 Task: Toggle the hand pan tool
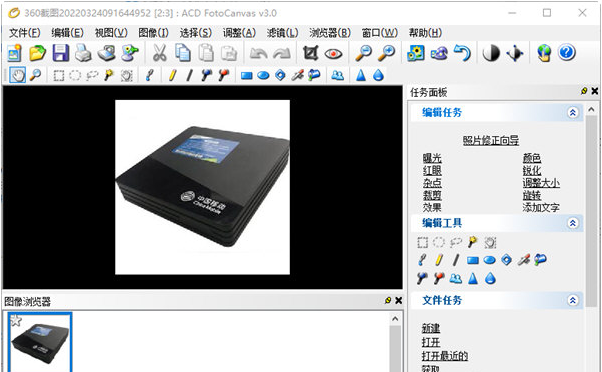coord(18,75)
